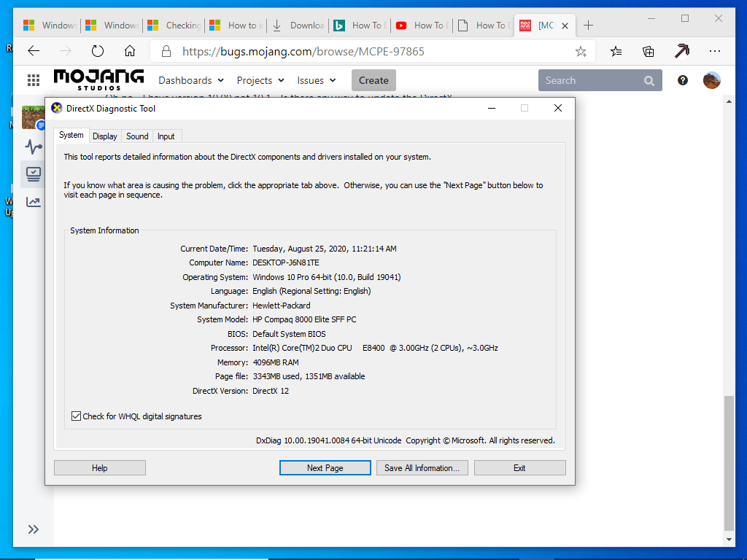The image size is (747, 560).
Task: Switch to the Display tab in DxDiag
Action: (x=105, y=136)
